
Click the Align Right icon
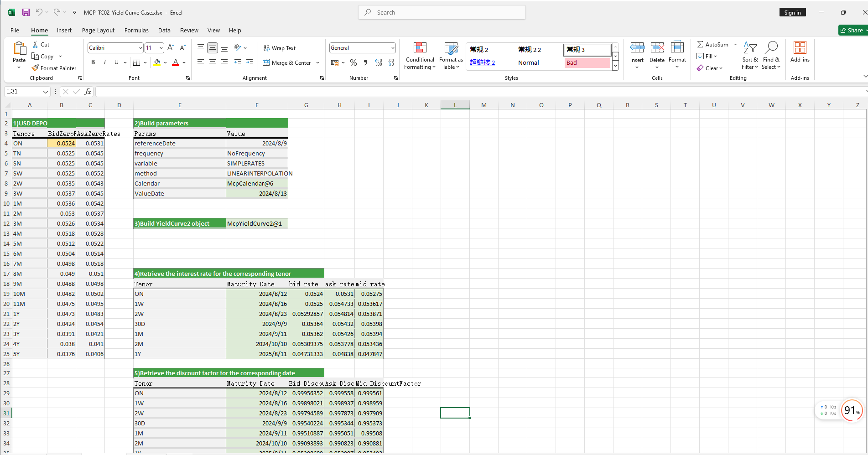point(224,62)
